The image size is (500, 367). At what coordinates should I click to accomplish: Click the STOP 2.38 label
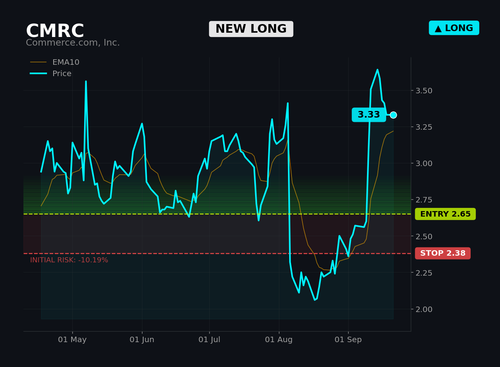pyautogui.click(x=443, y=253)
